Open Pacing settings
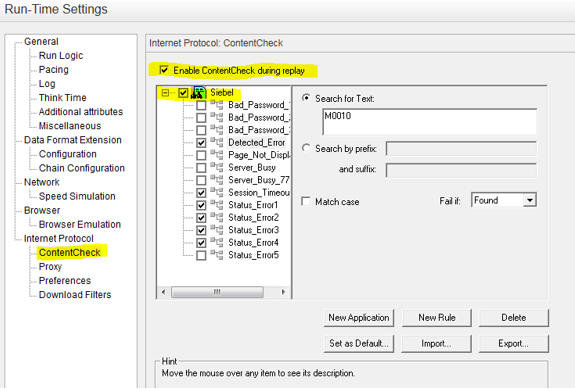This screenshot has width=575, height=390. tap(54, 69)
